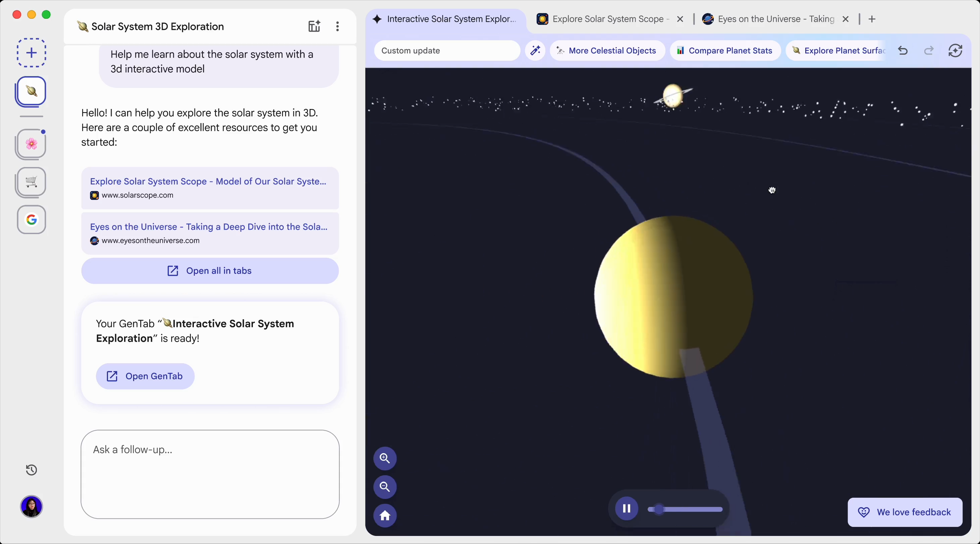Click the Open all in tabs button

210,271
